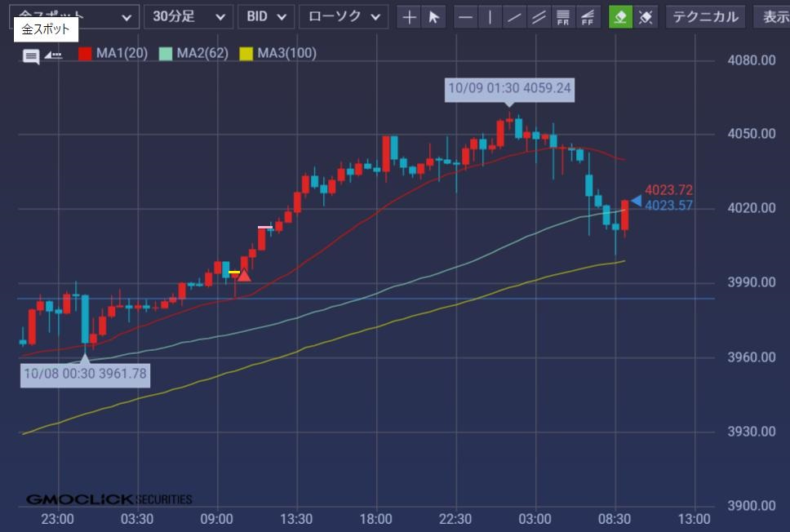Screen dimensions: 790x532
Task: Click the 3930.00 price axis label
Action: [x=751, y=432]
